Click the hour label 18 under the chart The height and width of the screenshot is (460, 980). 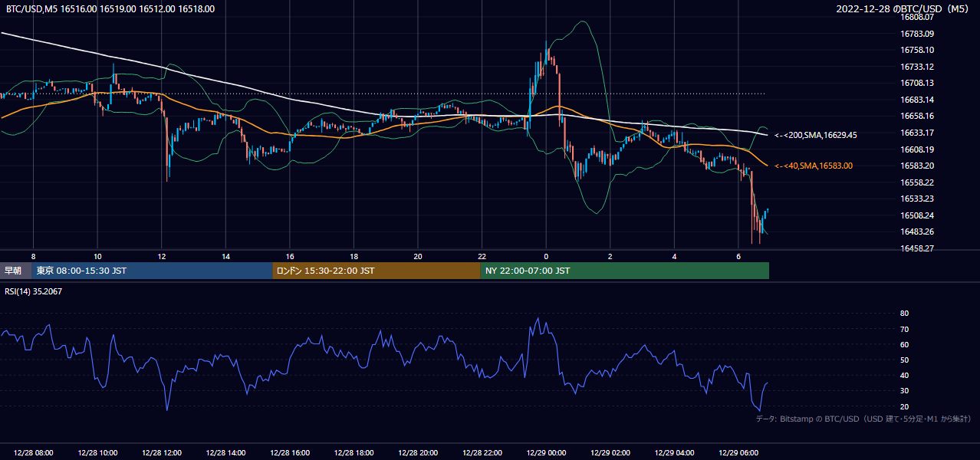tap(354, 256)
